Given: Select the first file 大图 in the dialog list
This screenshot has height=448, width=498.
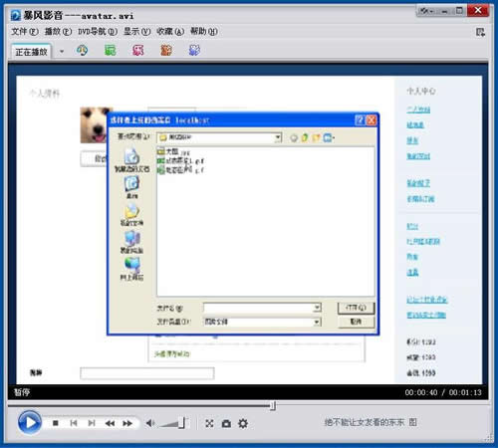Looking at the screenshot, I should coord(173,151).
